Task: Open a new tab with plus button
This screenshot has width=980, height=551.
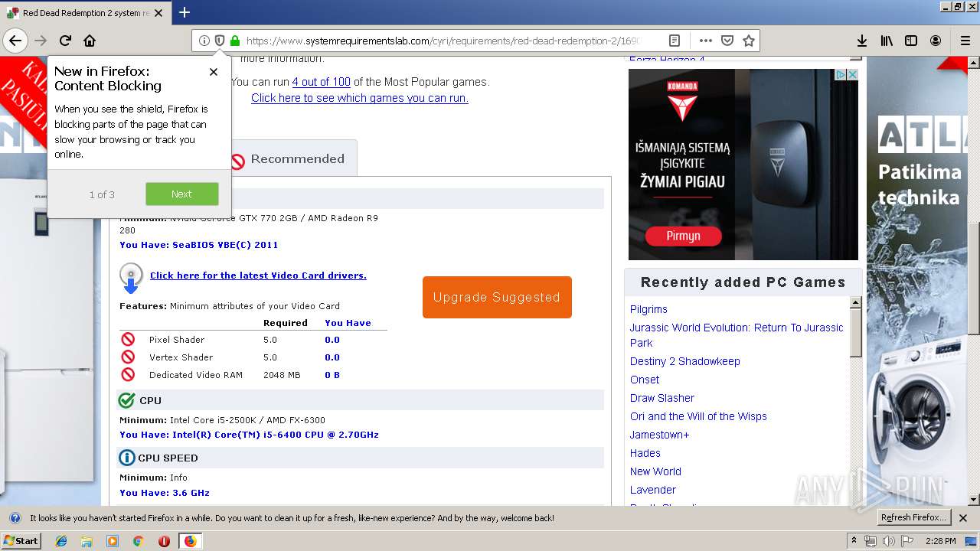Action: [x=185, y=12]
